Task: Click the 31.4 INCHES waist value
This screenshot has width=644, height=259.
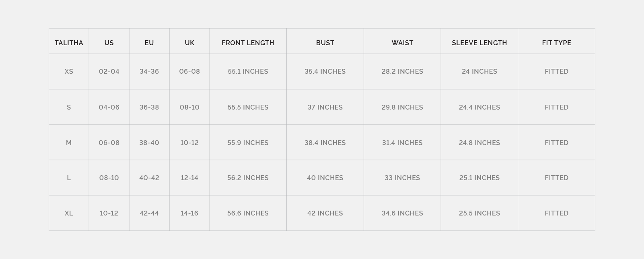Action: (x=402, y=143)
